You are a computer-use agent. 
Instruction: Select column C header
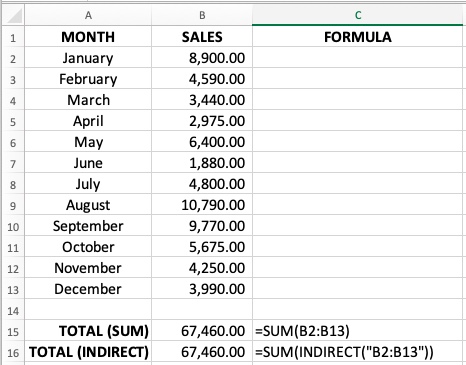358,16
